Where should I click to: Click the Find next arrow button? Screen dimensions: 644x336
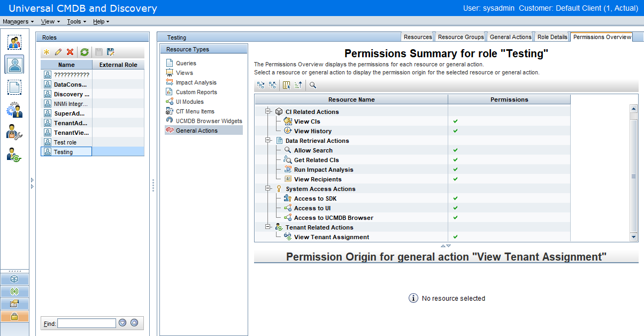tap(124, 323)
